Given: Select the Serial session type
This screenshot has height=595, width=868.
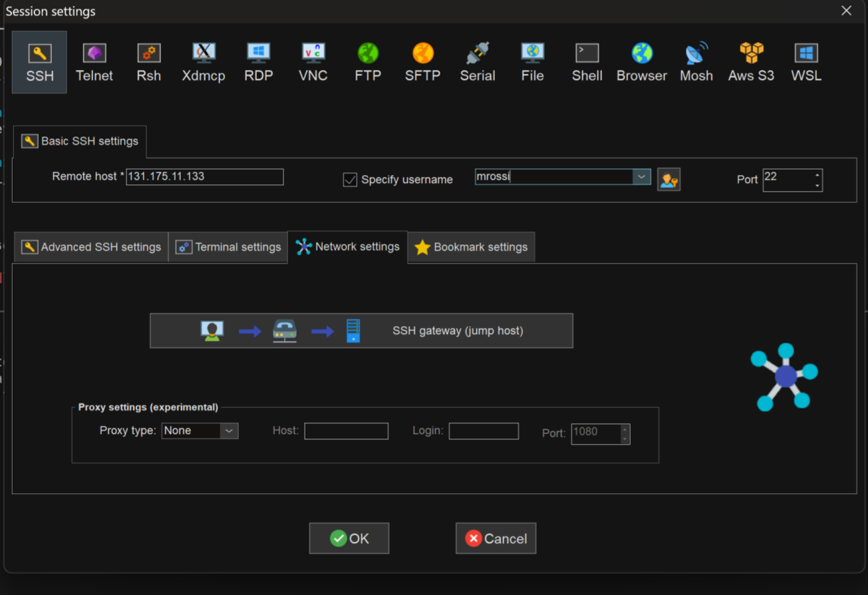Looking at the screenshot, I should [x=478, y=62].
